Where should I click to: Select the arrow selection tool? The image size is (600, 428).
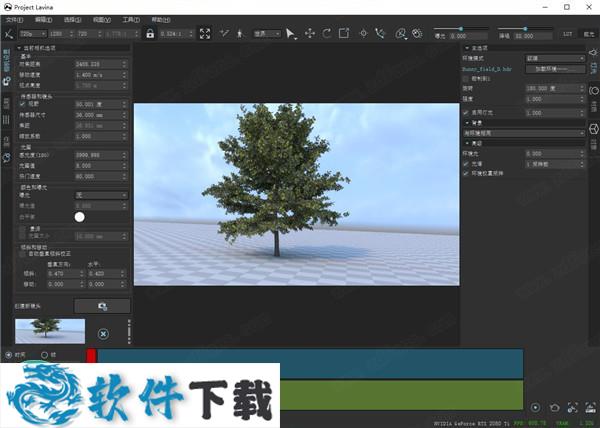[291, 33]
